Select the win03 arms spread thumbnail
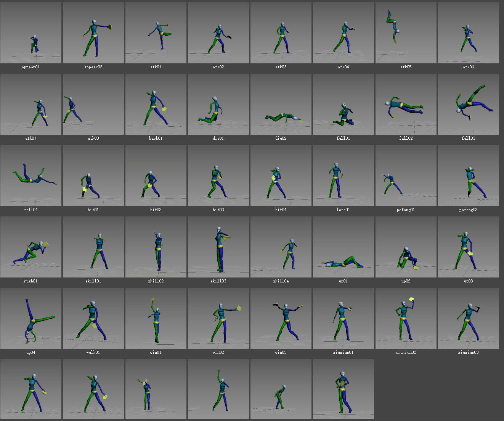 (x=281, y=318)
